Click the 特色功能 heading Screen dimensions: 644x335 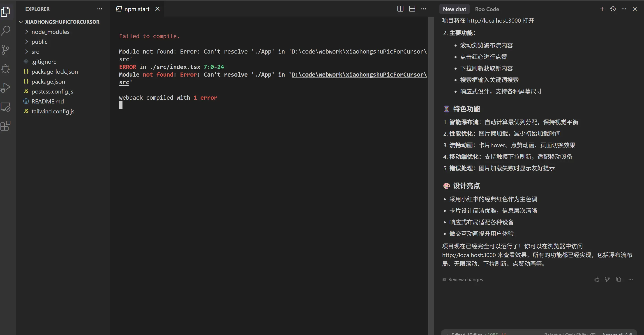click(466, 109)
